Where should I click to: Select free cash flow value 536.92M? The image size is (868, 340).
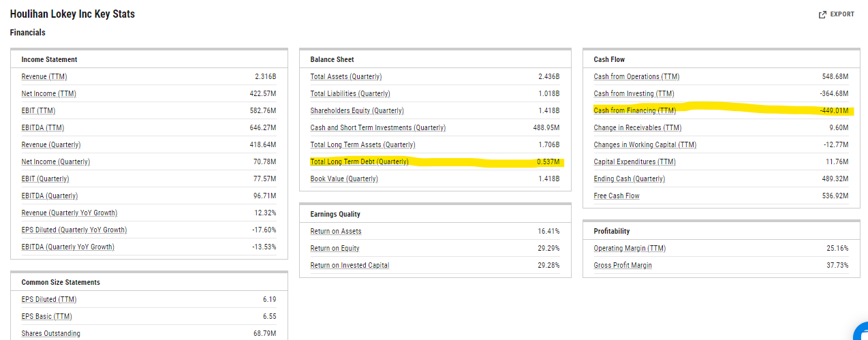836,196
